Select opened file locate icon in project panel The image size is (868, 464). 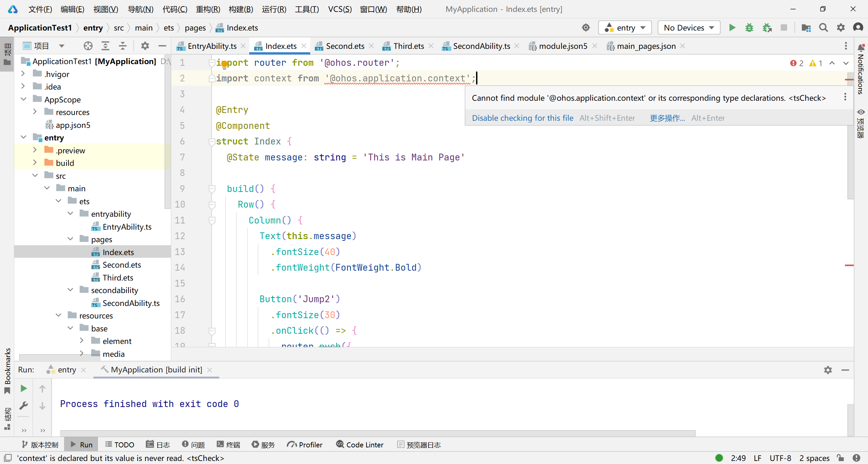tap(88, 46)
